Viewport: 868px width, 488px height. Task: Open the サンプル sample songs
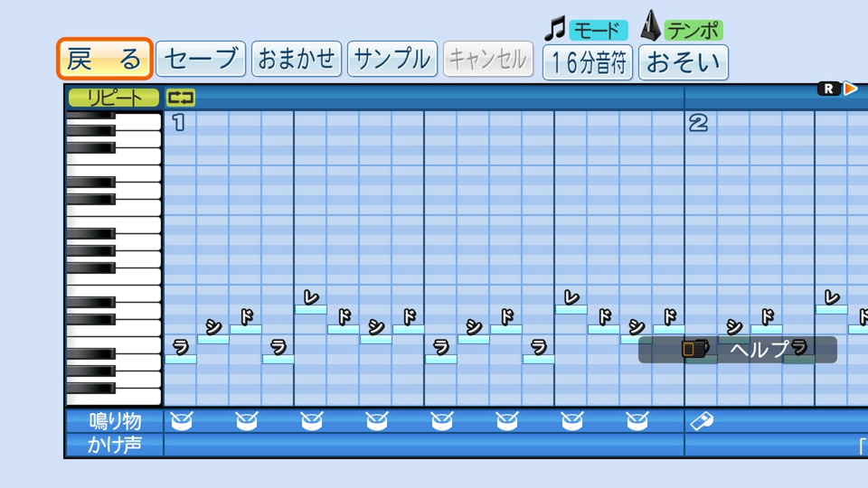[392, 59]
